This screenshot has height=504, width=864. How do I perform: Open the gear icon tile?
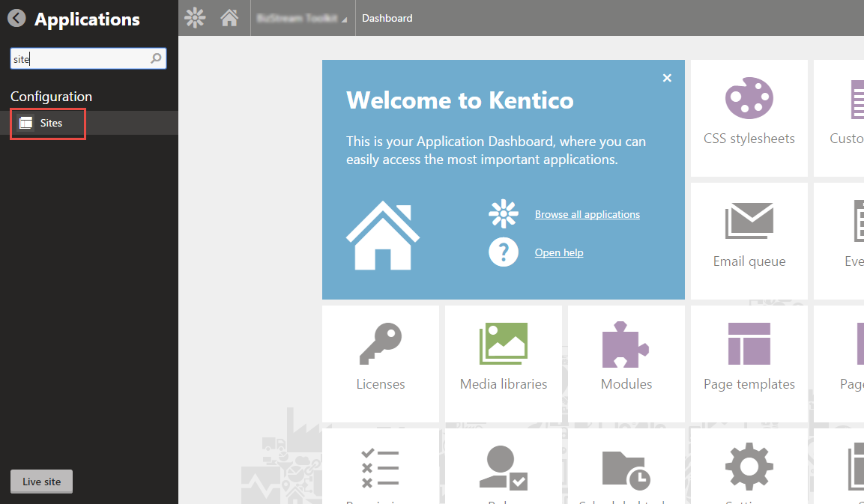pos(749,467)
